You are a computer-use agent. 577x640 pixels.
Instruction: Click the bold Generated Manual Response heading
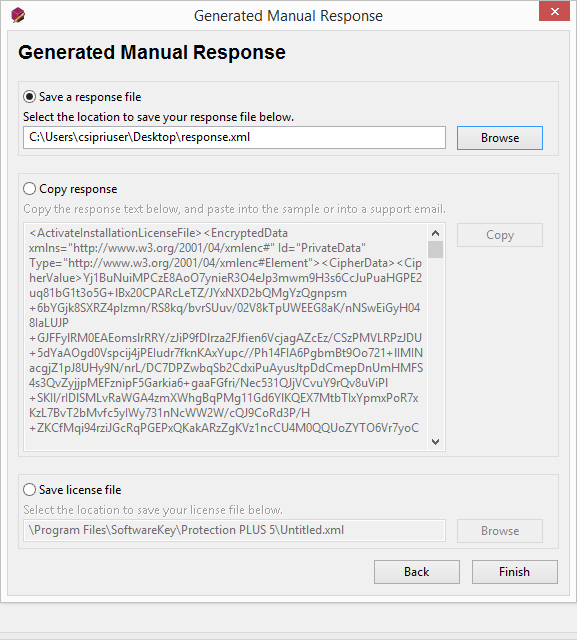[152, 52]
